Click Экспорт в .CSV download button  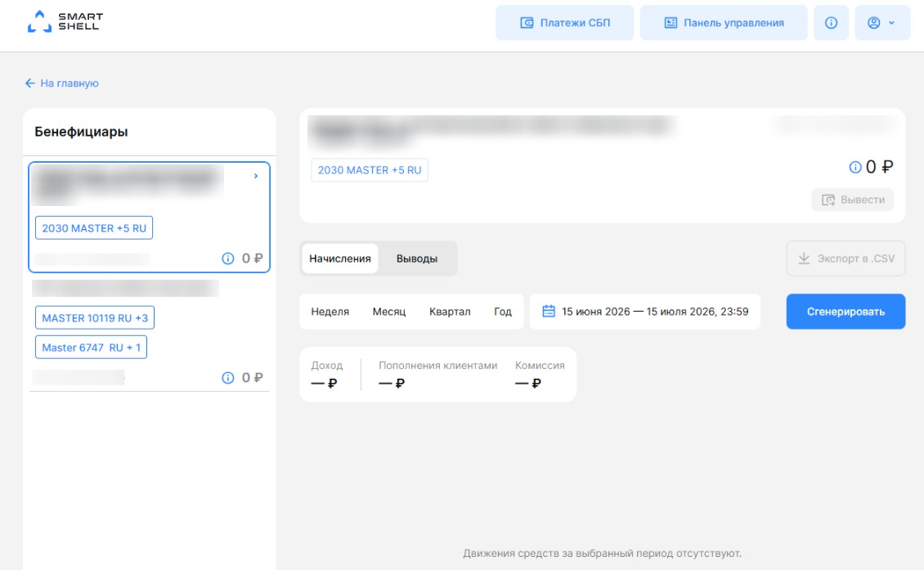[846, 258]
